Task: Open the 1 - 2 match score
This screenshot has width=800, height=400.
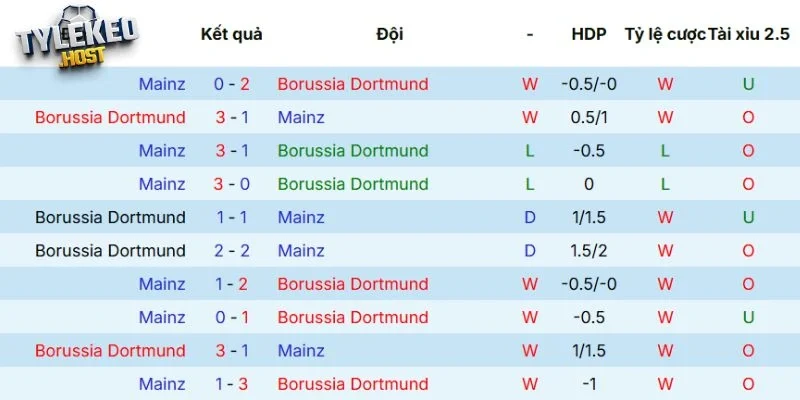Action: click(x=231, y=284)
